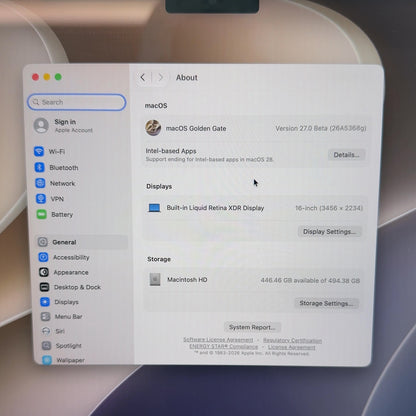Open Regulatory Certification link

point(292,340)
